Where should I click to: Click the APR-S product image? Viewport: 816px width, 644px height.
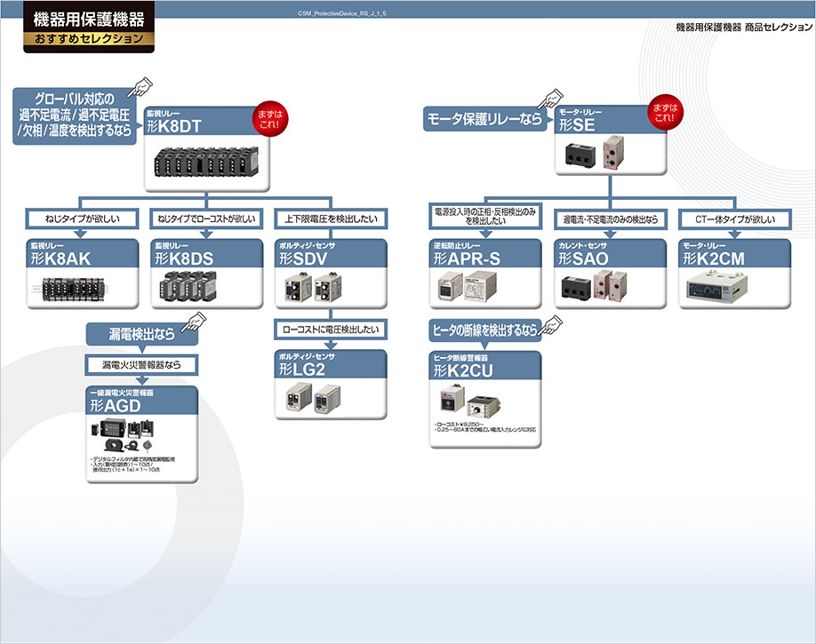point(468,287)
